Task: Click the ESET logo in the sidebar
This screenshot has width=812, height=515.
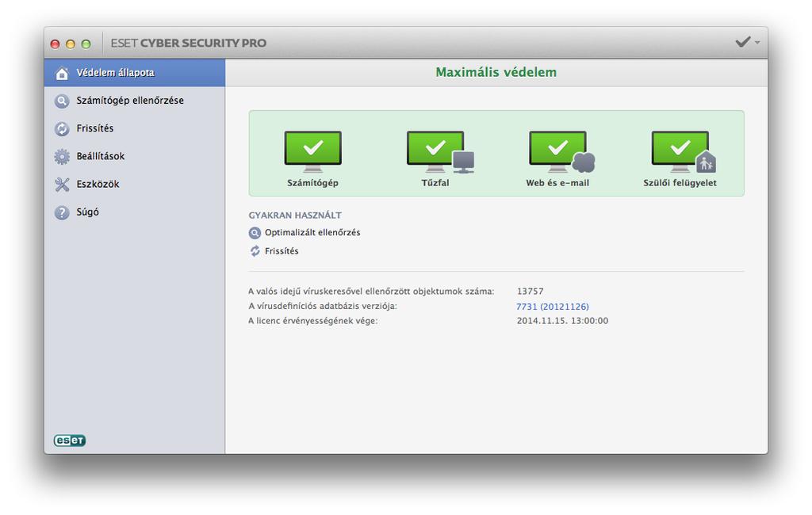Action: point(70,441)
